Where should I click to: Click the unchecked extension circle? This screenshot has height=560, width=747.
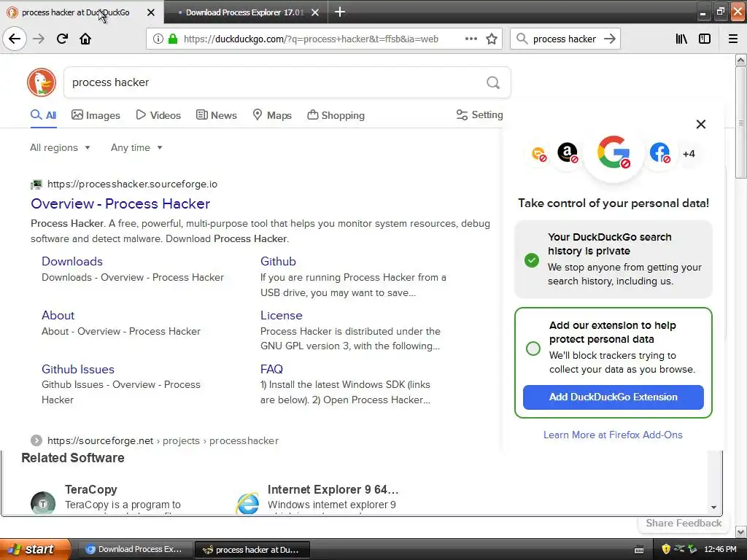click(533, 348)
